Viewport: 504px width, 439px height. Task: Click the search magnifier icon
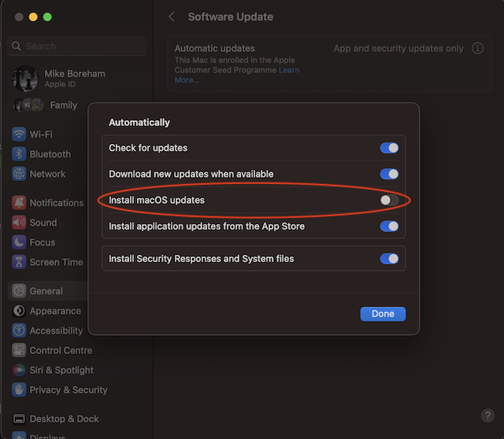point(17,46)
